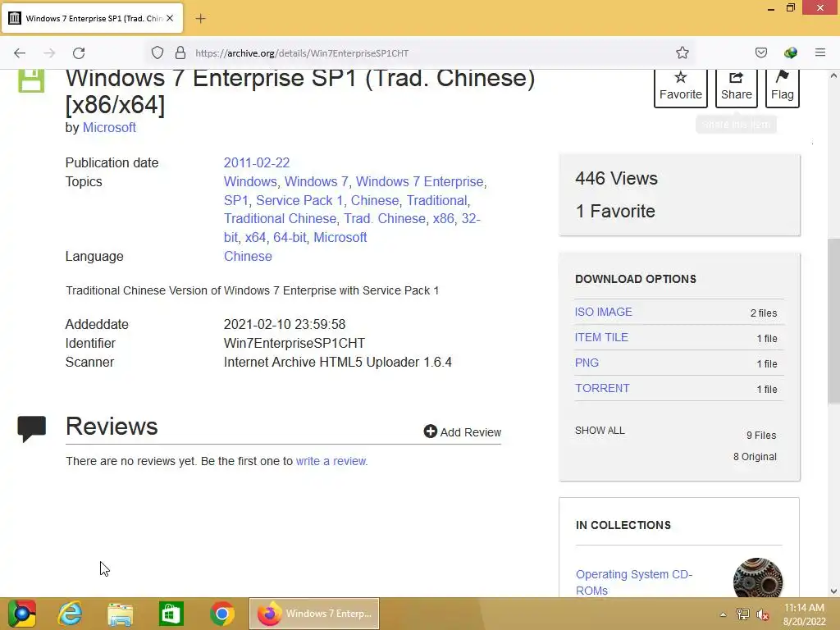Open File Explorer from taskbar

(x=120, y=614)
